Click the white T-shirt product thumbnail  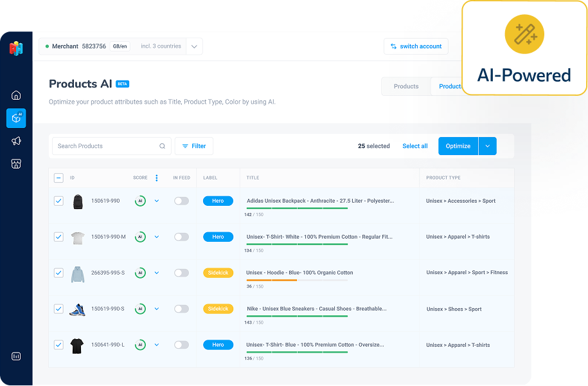point(78,237)
